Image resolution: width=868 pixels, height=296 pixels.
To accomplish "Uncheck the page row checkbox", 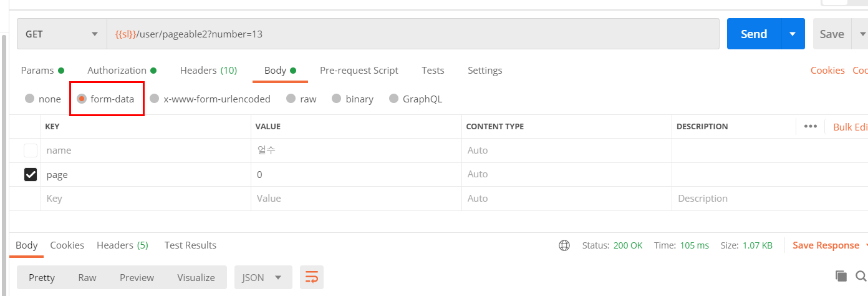I will 30,175.
